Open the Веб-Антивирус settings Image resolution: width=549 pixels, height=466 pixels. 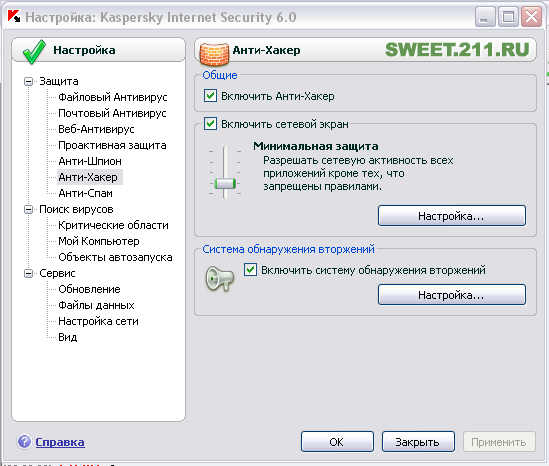point(96,129)
